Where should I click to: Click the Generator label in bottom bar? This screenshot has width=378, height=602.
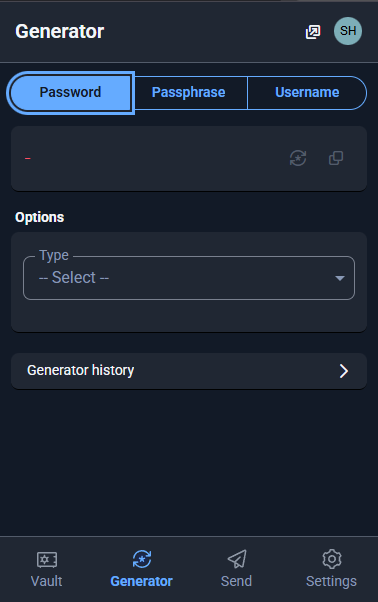coord(142,581)
